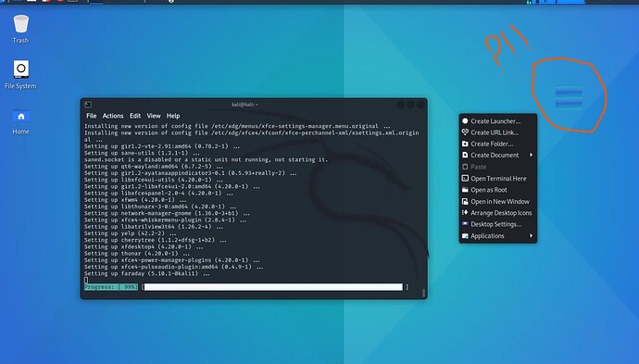Open the terminal View menu

[154, 116]
